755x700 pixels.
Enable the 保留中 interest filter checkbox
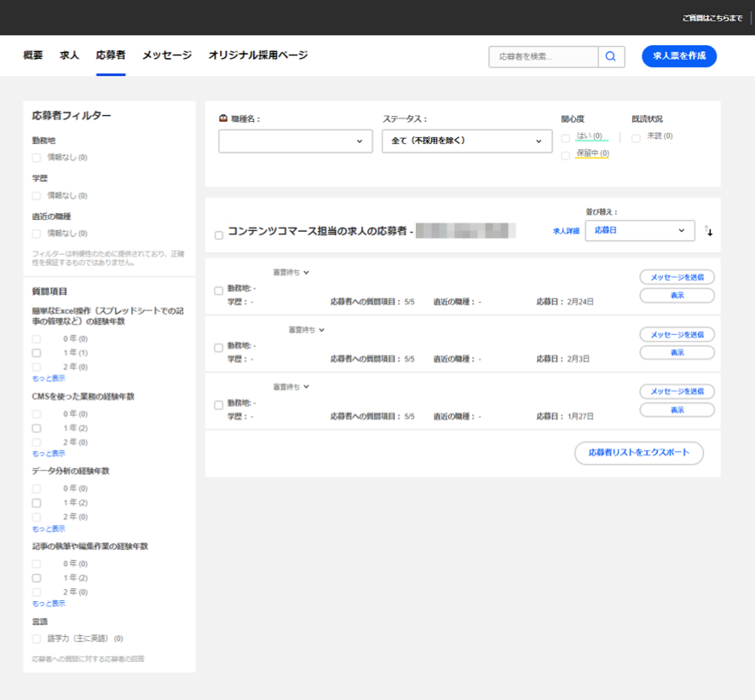(565, 154)
